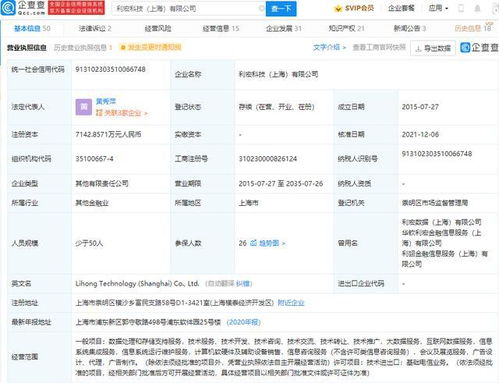499x383 pixels.
Task: Open 附近企业 link after registered address
Action: point(291,303)
